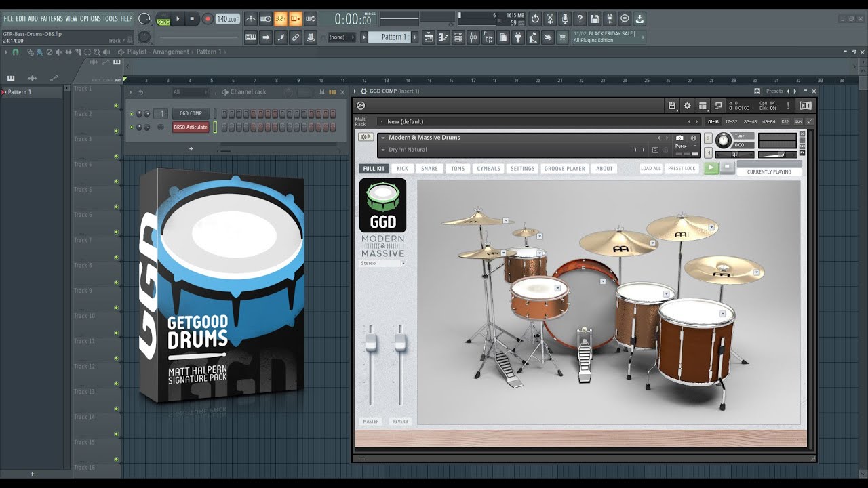Click the render export download icon
The height and width of the screenshot is (488, 868).
(639, 19)
